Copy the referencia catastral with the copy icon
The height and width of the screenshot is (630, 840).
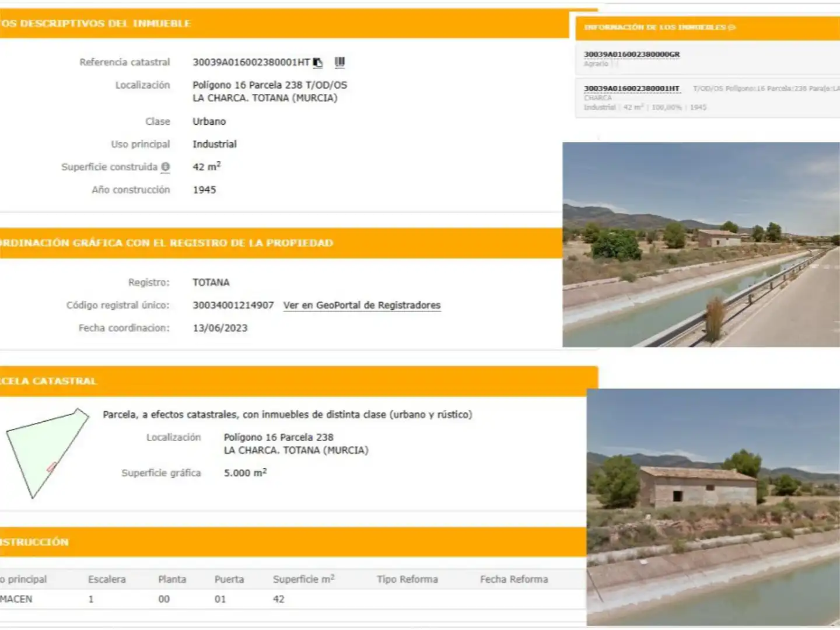point(318,62)
